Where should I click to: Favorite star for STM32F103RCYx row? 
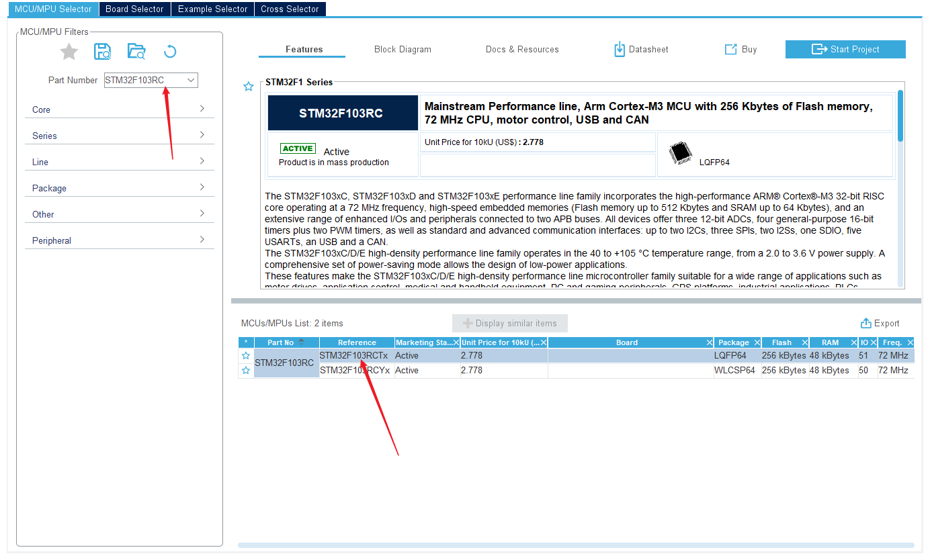click(246, 371)
